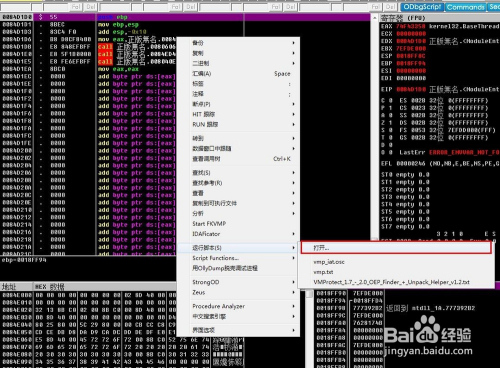Click the EBX register value 7EFDE000

pos(411,49)
